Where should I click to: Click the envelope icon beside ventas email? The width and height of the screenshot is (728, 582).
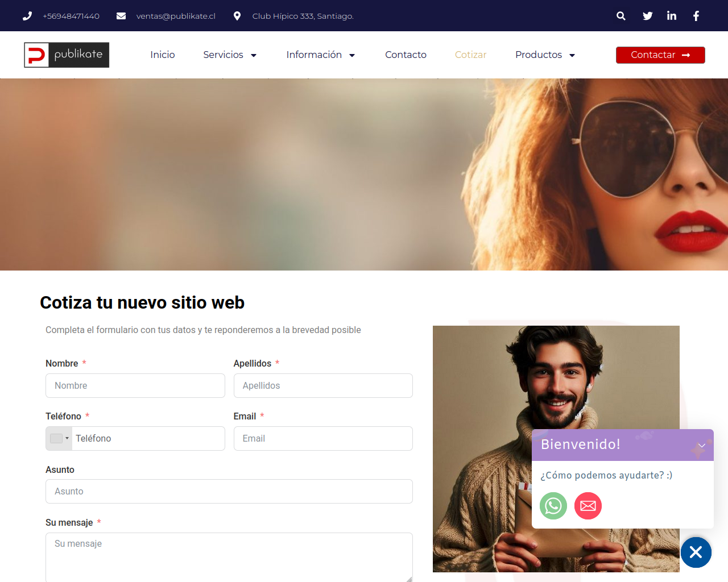click(121, 16)
